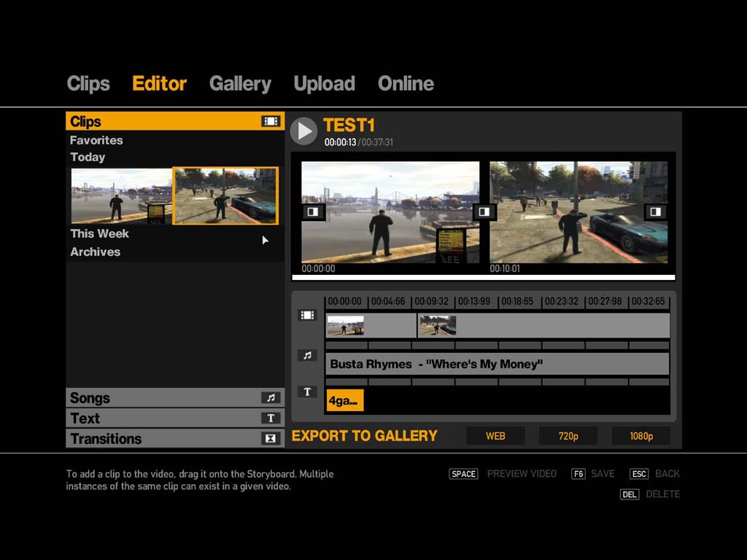Click the T icon in Text bar
The height and width of the screenshot is (560, 747).
[271, 419]
